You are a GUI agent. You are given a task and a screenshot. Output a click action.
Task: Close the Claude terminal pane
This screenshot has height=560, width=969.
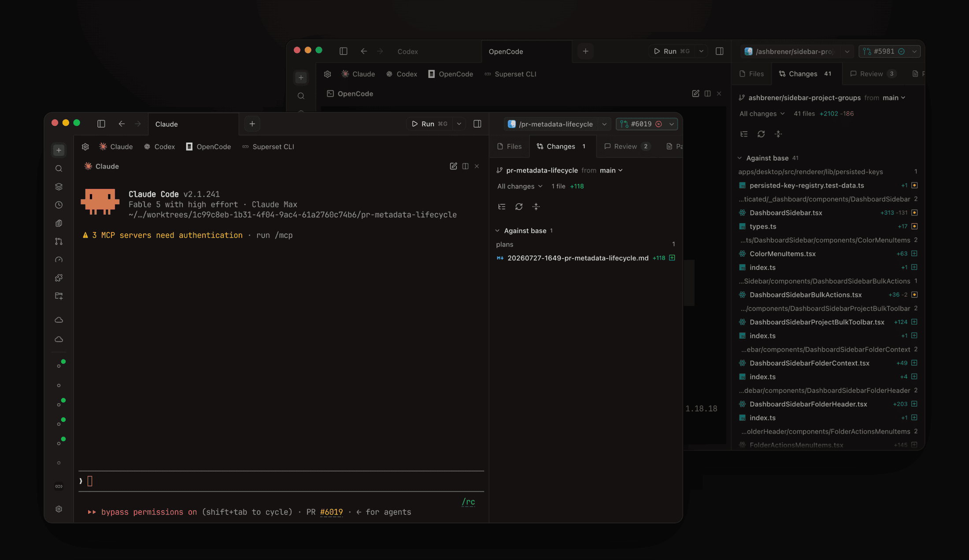[x=477, y=166]
